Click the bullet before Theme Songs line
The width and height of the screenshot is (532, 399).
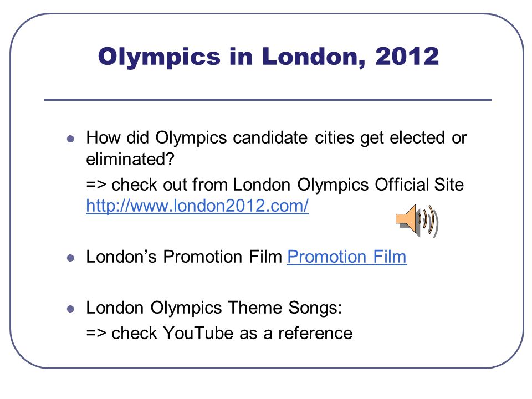click(70, 309)
